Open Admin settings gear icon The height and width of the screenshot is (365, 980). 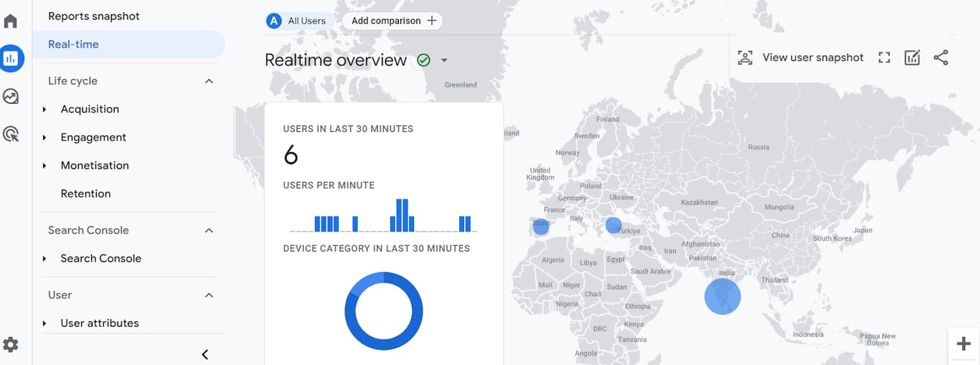pos(11,345)
